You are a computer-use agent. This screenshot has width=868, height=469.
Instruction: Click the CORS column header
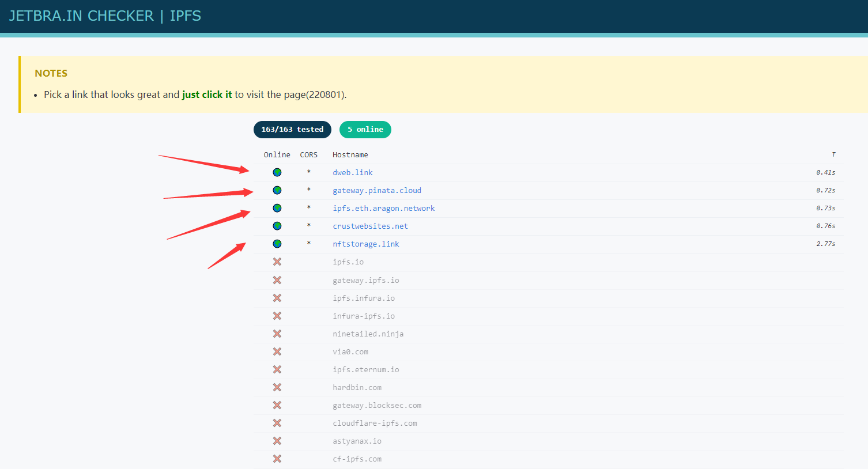click(309, 154)
